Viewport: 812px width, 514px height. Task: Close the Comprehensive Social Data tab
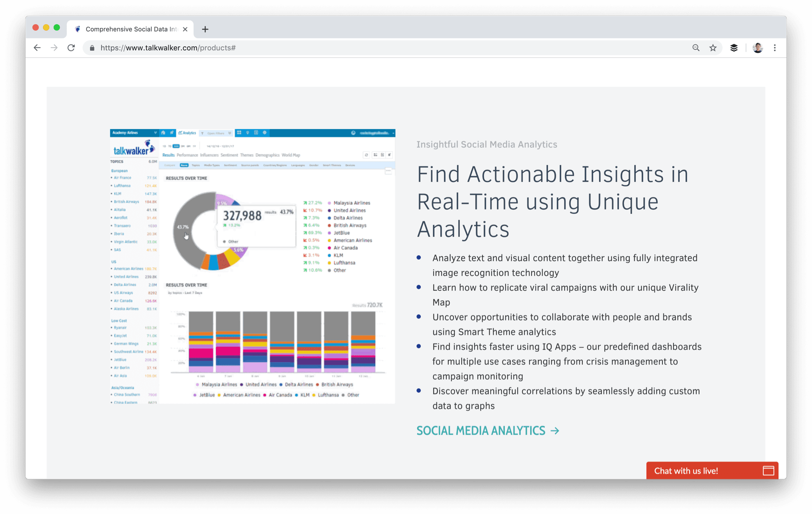185,29
